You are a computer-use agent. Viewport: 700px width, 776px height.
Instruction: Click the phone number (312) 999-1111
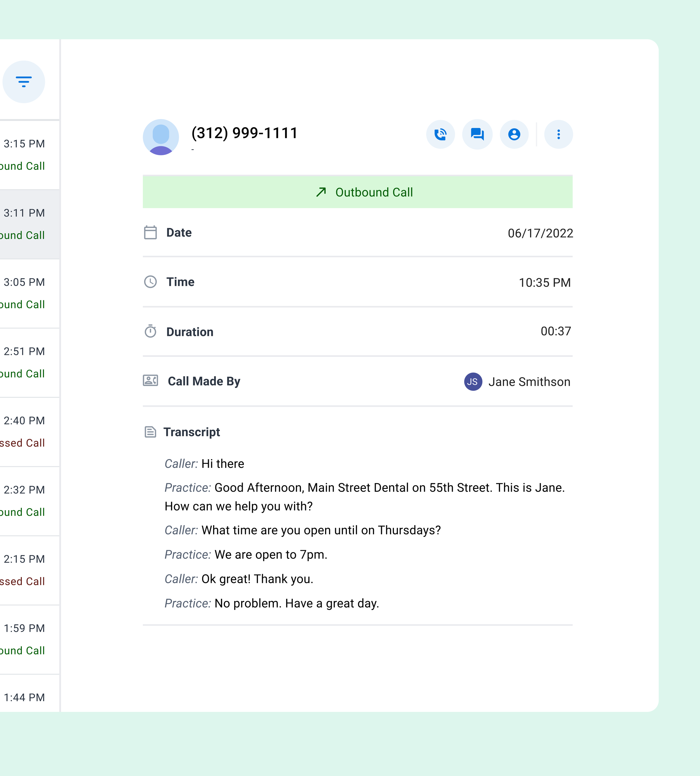(x=245, y=133)
